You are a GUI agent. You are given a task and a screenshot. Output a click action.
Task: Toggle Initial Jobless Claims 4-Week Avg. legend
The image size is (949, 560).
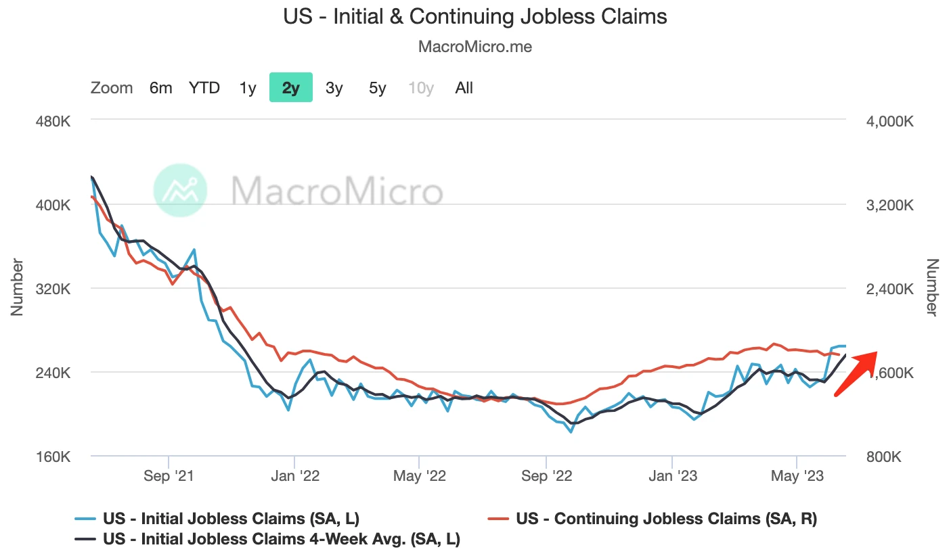click(x=281, y=540)
